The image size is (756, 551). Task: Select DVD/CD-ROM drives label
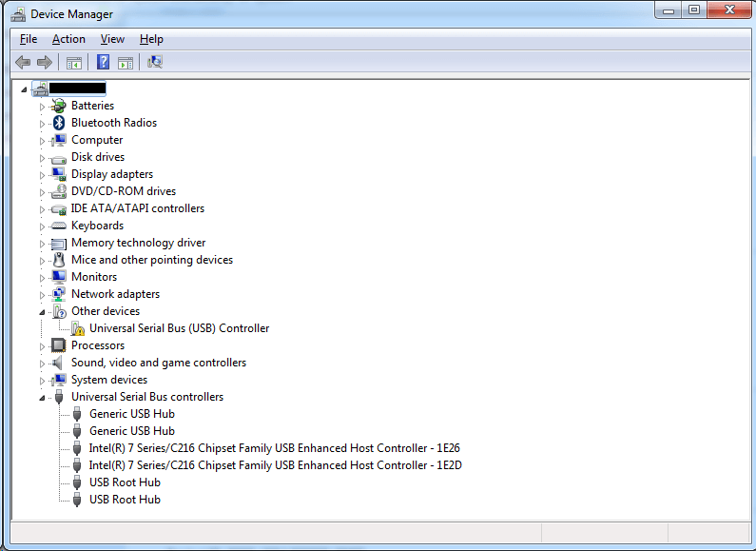124,191
